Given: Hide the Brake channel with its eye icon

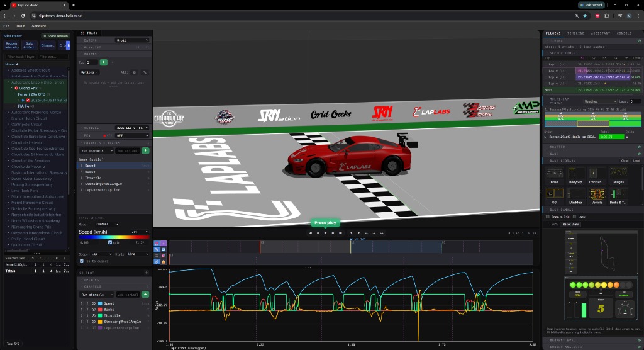Looking at the screenshot, I should coord(94,310).
